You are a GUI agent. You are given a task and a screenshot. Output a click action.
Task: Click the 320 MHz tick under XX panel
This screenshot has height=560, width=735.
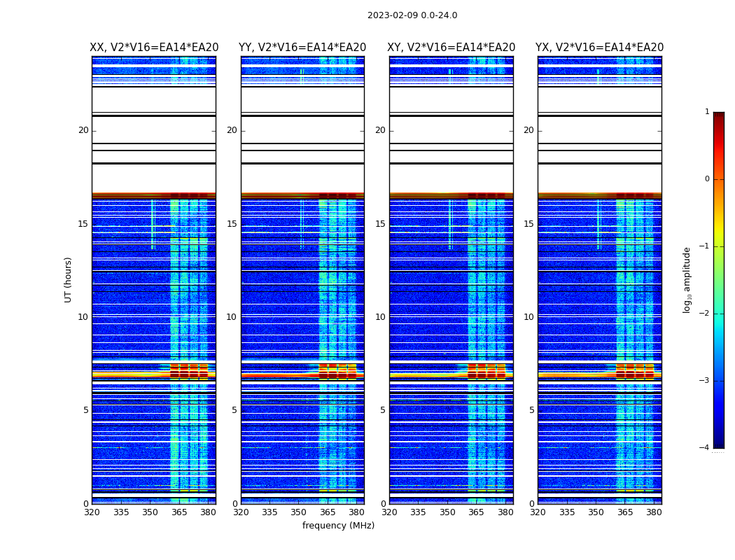(92, 512)
